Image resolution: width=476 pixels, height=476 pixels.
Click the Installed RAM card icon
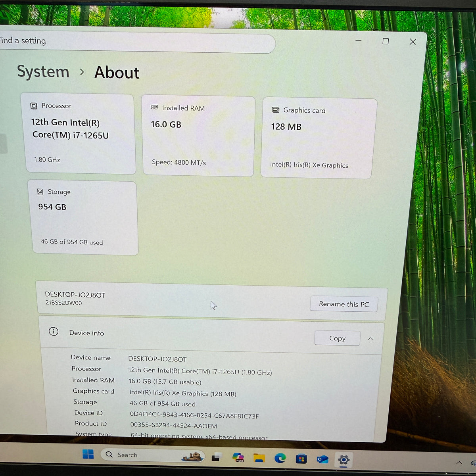click(154, 107)
